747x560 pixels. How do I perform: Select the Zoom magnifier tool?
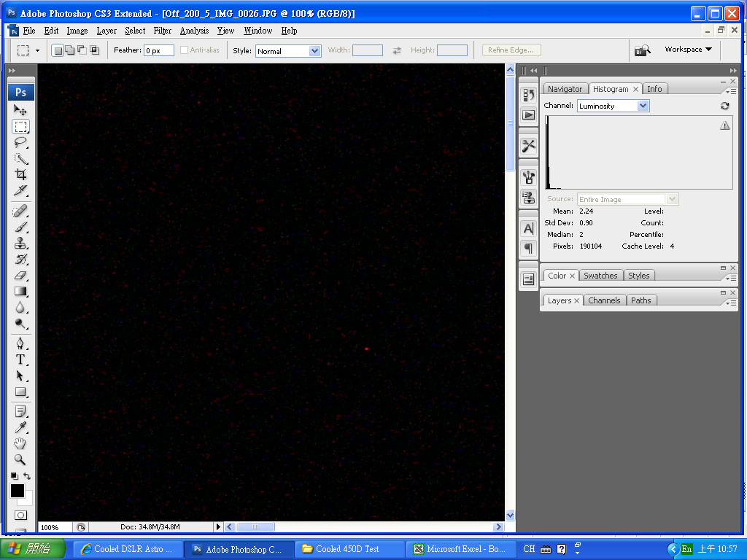(x=20, y=459)
